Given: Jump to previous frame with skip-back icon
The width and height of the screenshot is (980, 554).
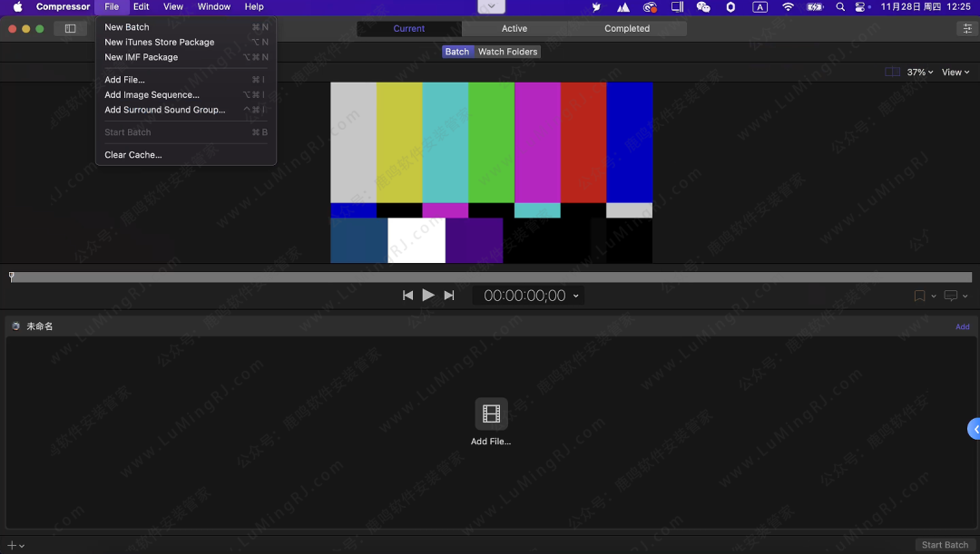Looking at the screenshot, I should [408, 296].
